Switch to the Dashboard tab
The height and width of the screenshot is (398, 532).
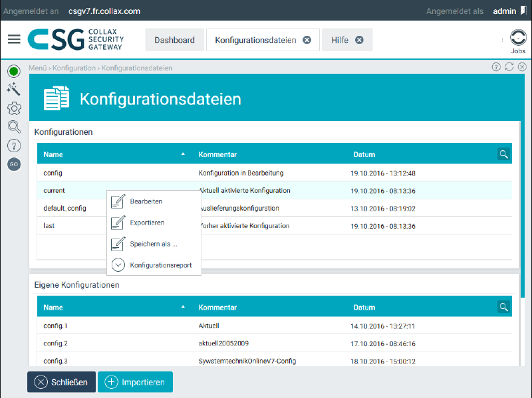pyautogui.click(x=174, y=39)
